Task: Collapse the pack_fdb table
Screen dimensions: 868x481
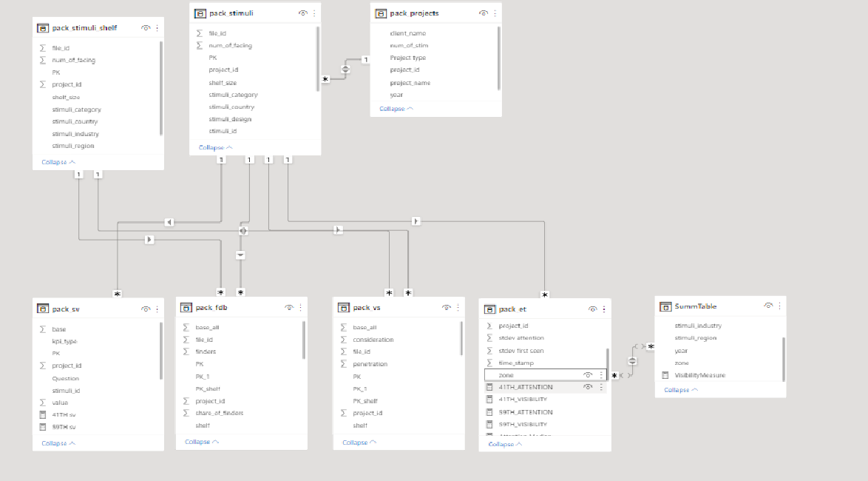Action: click(202, 443)
